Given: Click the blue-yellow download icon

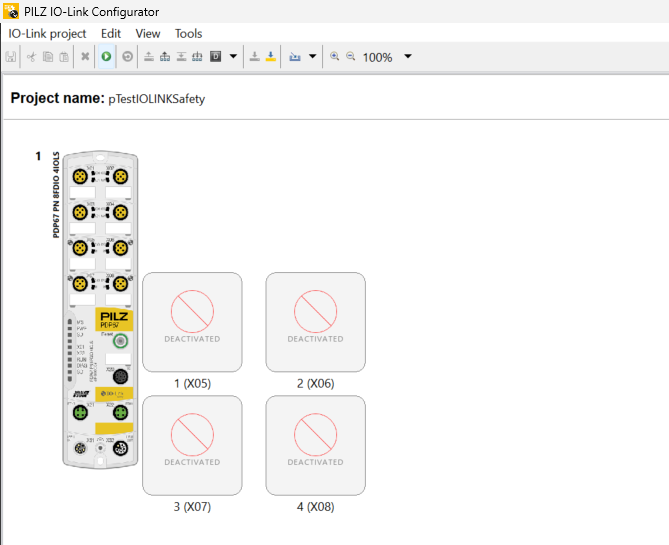Looking at the screenshot, I should (x=271, y=56).
